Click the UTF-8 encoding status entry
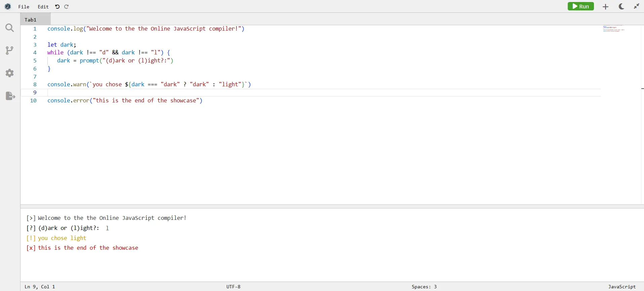This screenshot has height=291, width=644. tap(233, 287)
